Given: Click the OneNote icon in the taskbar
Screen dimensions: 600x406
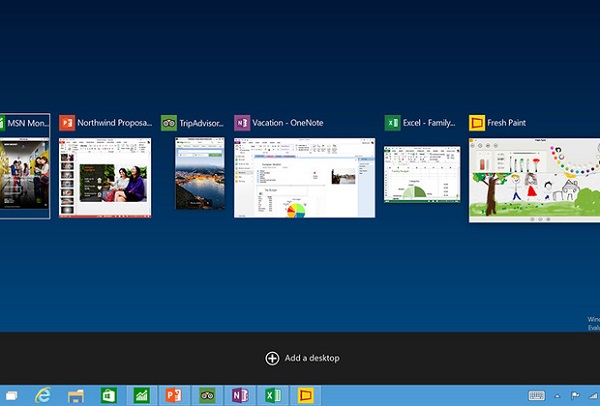Looking at the screenshot, I should pos(240,394).
